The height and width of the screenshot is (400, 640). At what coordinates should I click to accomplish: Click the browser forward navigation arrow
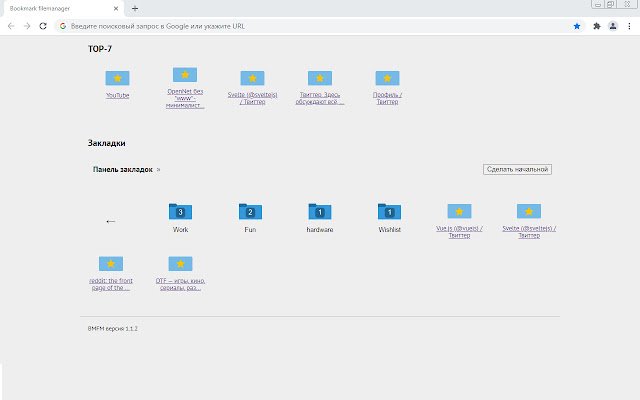coord(27,26)
